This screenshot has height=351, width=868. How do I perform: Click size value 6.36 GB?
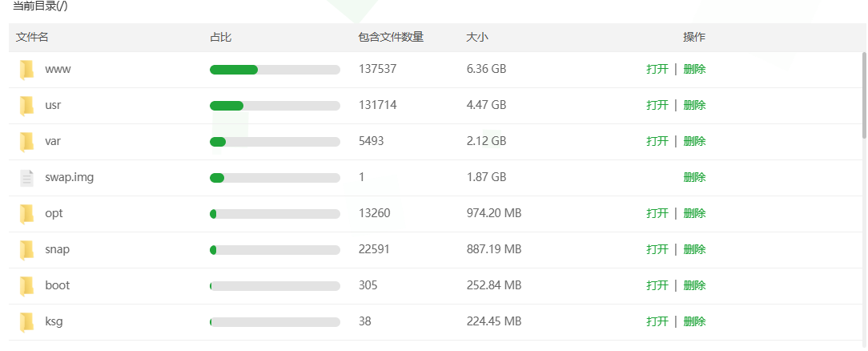click(486, 69)
